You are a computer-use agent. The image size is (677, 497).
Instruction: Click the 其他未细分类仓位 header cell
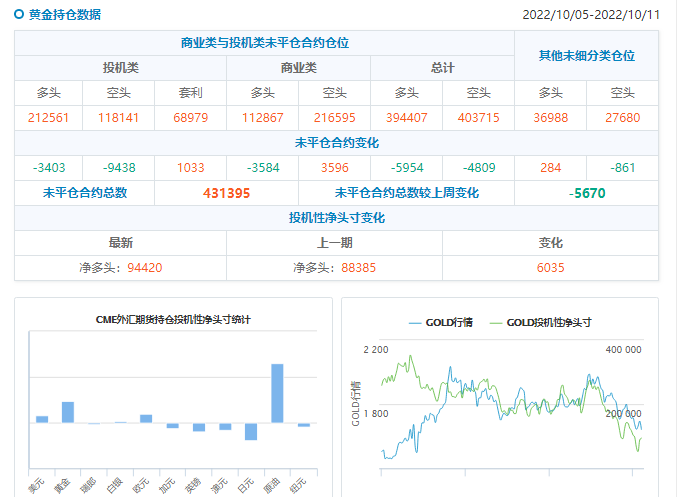point(586,56)
